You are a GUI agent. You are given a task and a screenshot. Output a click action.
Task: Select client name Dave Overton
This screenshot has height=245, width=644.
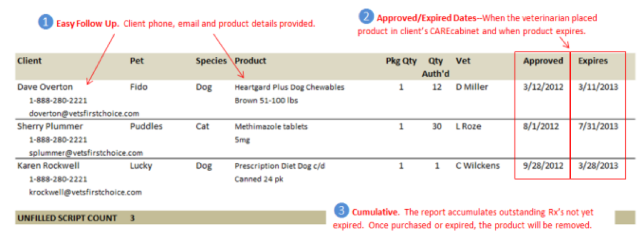coord(45,87)
